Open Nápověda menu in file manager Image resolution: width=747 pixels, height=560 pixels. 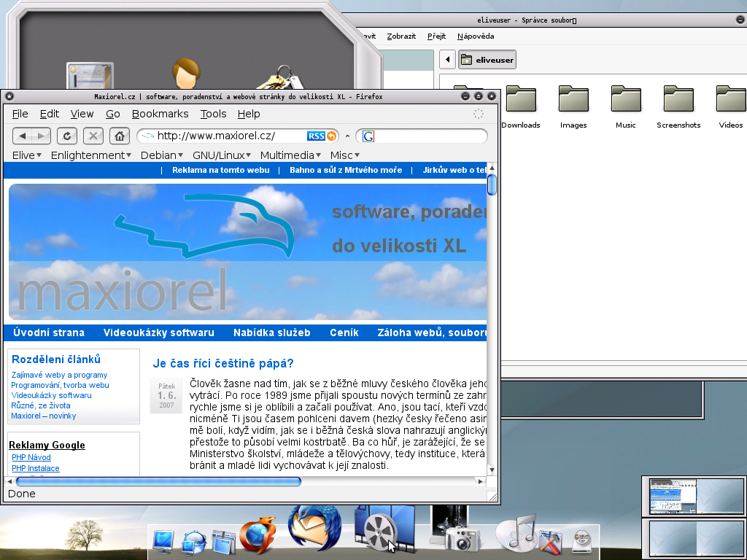point(476,36)
